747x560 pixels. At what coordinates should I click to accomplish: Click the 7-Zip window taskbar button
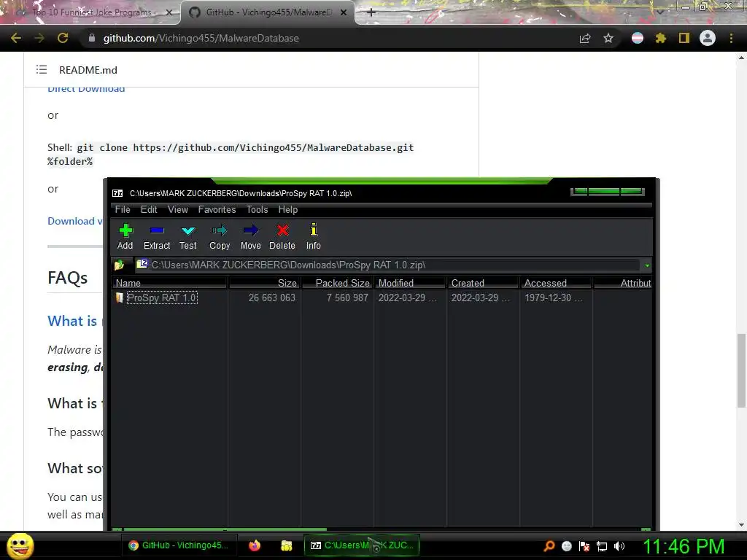pos(362,545)
